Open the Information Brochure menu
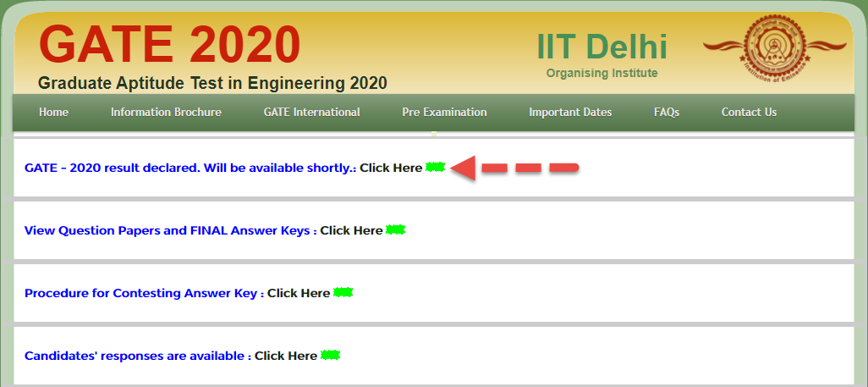This screenshot has height=387, width=868. tap(166, 112)
